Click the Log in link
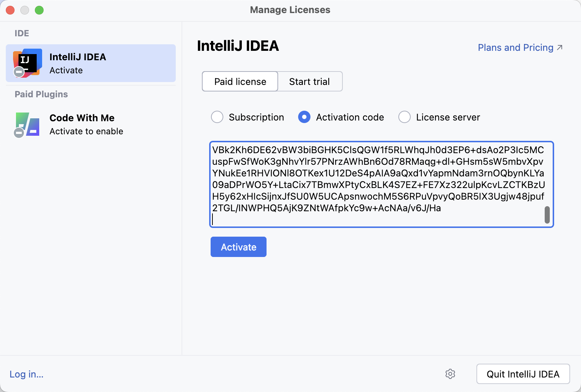The image size is (581, 392). 26,374
